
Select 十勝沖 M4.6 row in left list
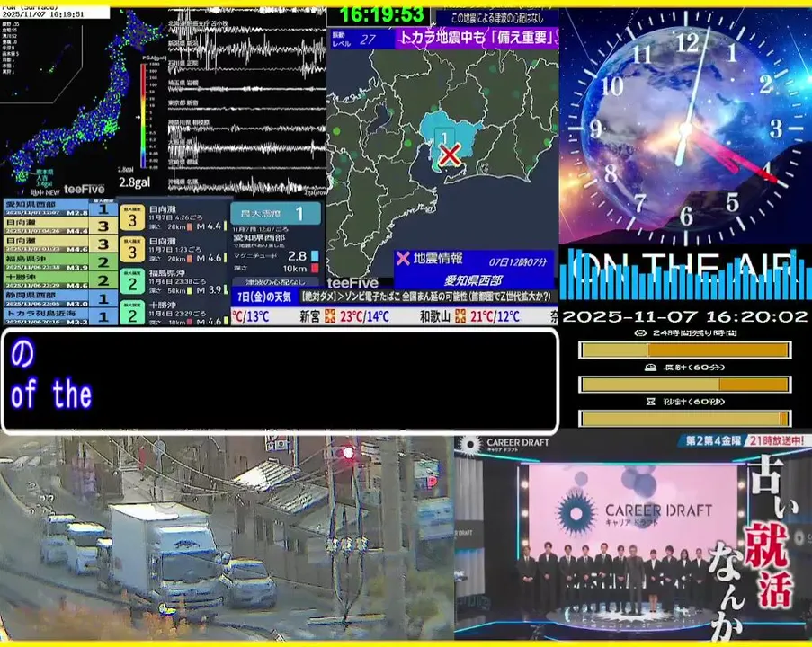tap(60, 280)
